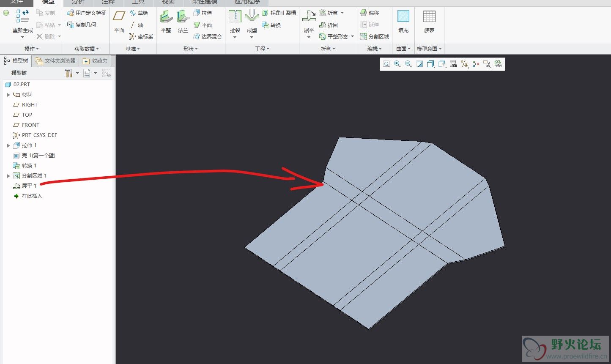Expand the 材料 tree node
The width and height of the screenshot is (611, 364).
(x=8, y=95)
